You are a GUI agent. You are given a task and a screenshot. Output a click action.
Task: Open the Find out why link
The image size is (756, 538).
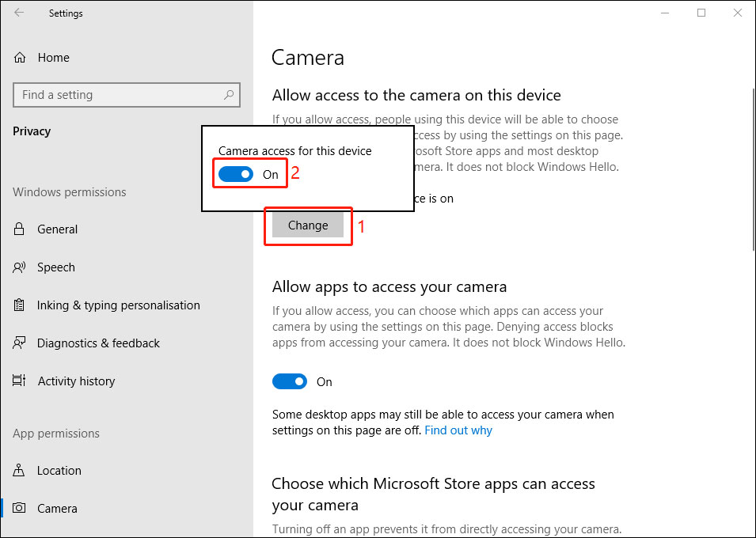pos(458,430)
